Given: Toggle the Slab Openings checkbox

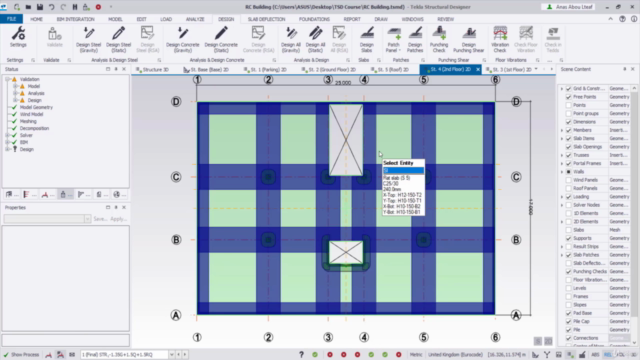Looking at the screenshot, I should [568, 147].
